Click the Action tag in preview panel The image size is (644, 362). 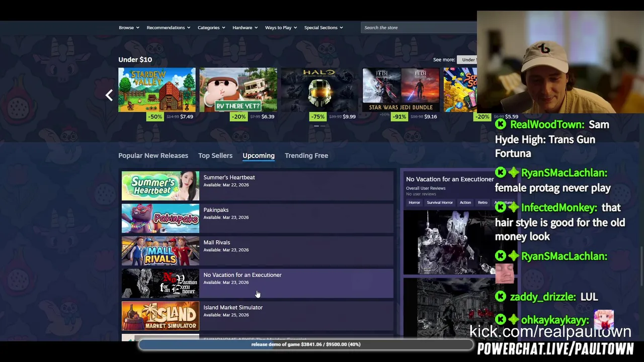[x=465, y=203]
